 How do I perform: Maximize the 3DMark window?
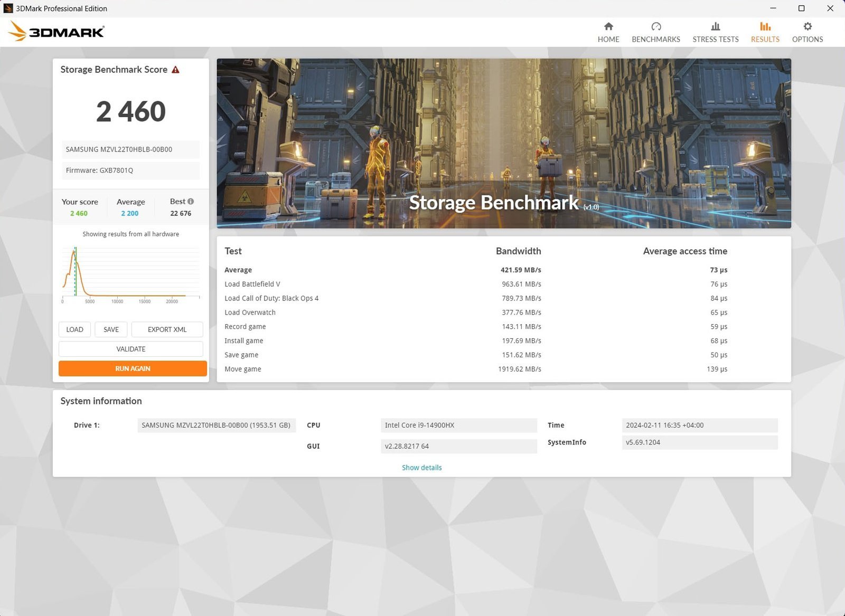coord(801,8)
